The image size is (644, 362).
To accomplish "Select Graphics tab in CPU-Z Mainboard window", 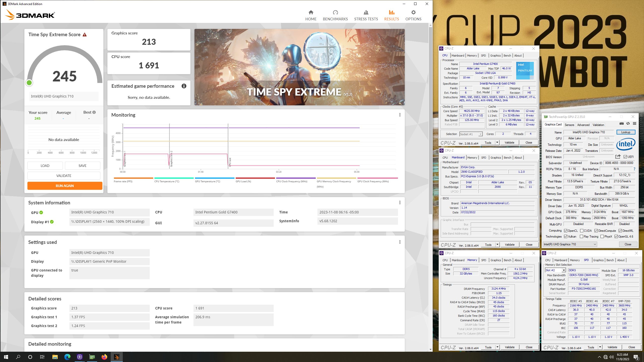I will pyautogui.click(x=496, y=158).
